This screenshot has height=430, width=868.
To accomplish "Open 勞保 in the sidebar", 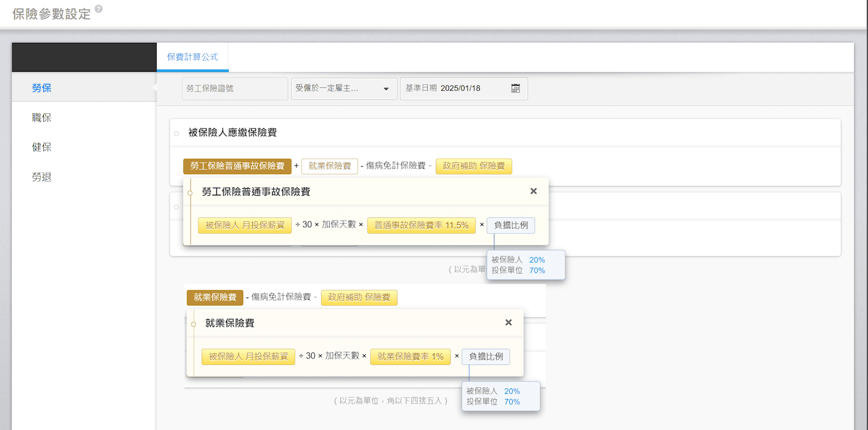I will [x=42, y=88].
